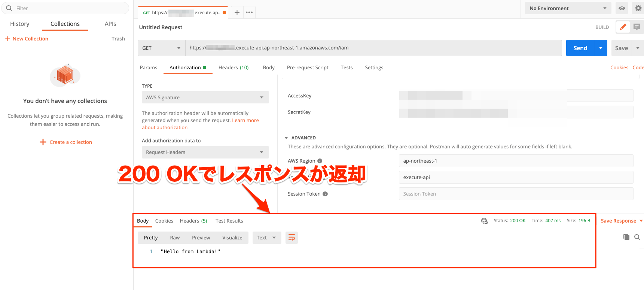Click the Save button

tap(622, 48)
